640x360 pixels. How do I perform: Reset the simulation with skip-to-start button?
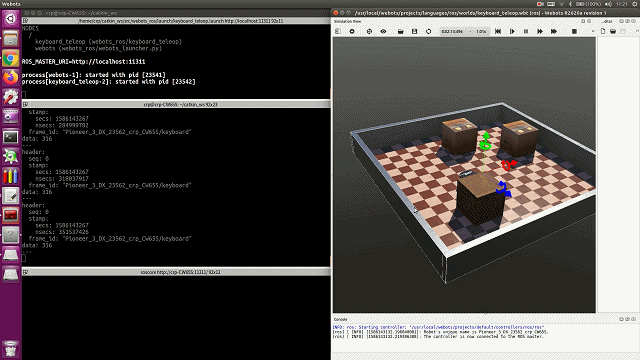pyautogui.click(x=498, y=31)
